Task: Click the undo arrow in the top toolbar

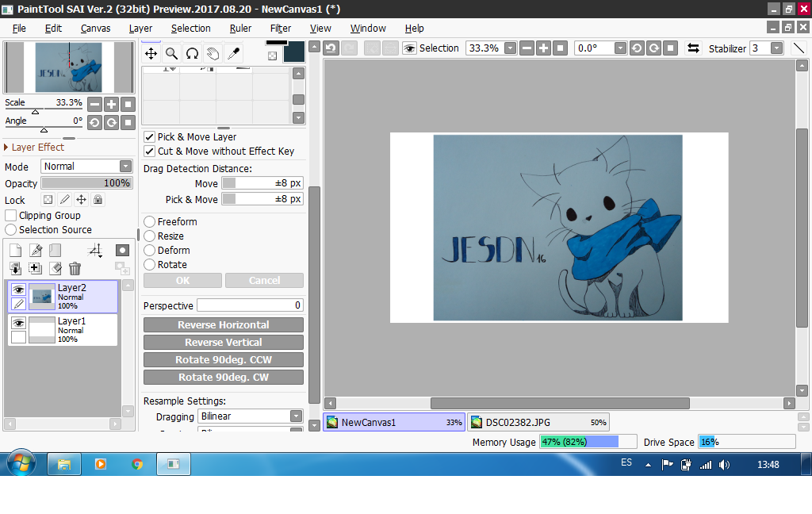Action: pyautogui.click(x=331, y=48)
